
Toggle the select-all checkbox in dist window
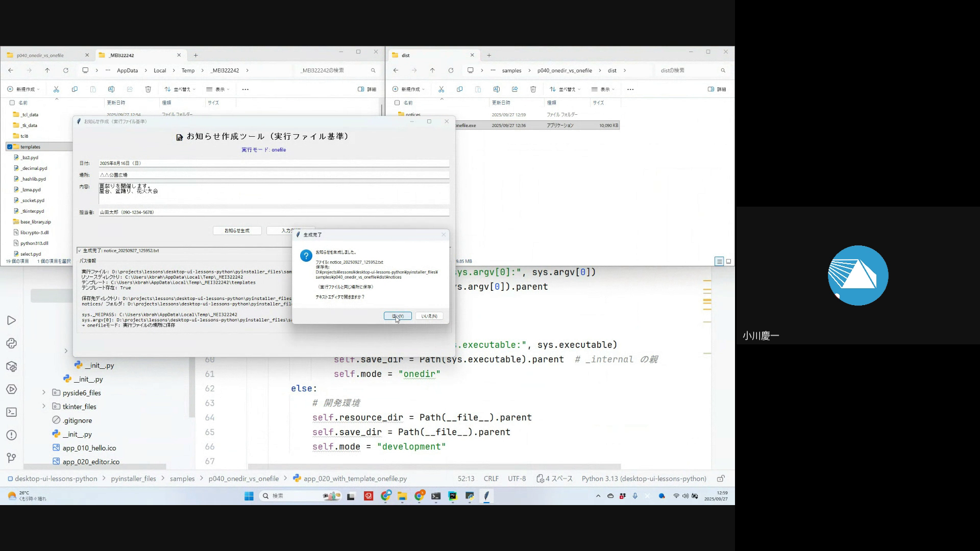(x=397, y=103)
